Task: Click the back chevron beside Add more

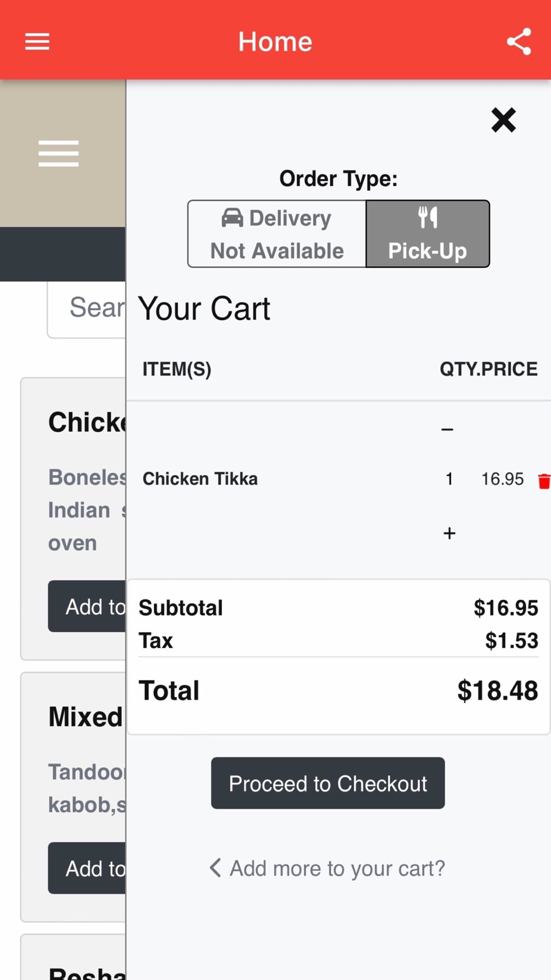Action: click(215, 868)
